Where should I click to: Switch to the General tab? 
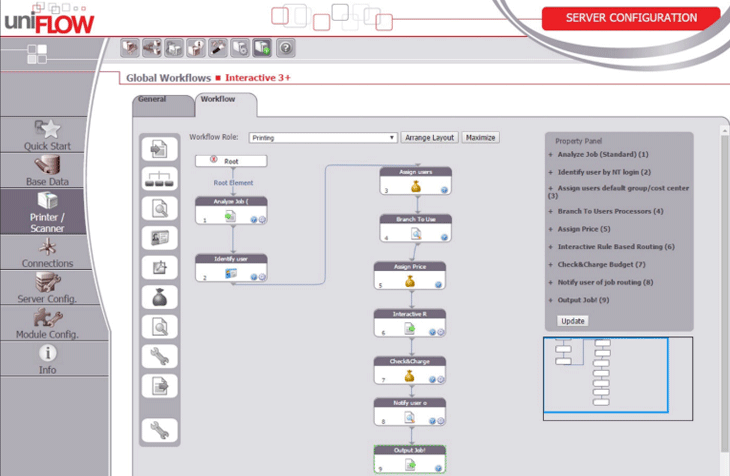(x=151, y=99)
